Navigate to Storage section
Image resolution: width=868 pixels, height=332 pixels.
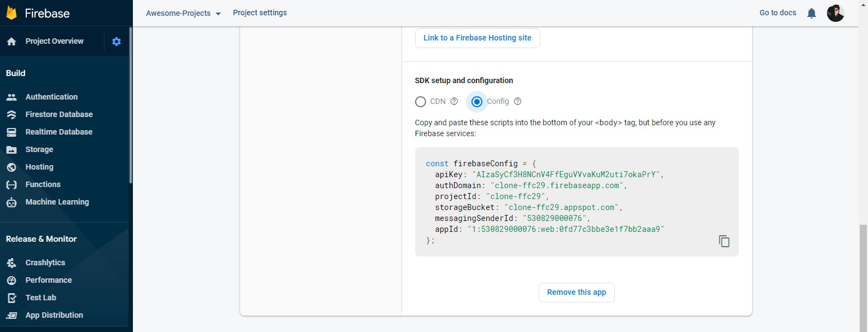click(39, 149)
